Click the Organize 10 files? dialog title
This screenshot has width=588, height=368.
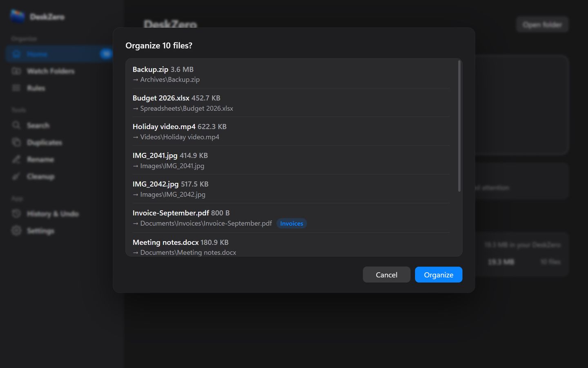point(159,45)
